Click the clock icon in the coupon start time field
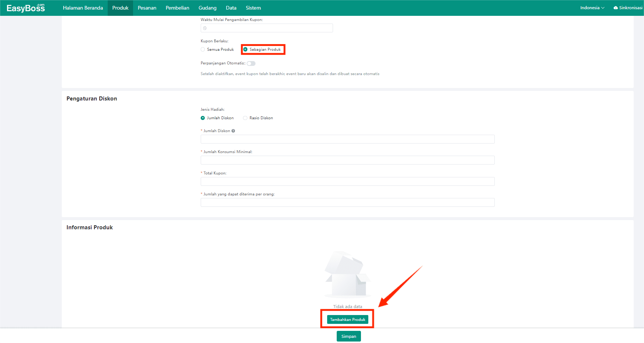This screenshot has width=644, height=343. (205, 28)
